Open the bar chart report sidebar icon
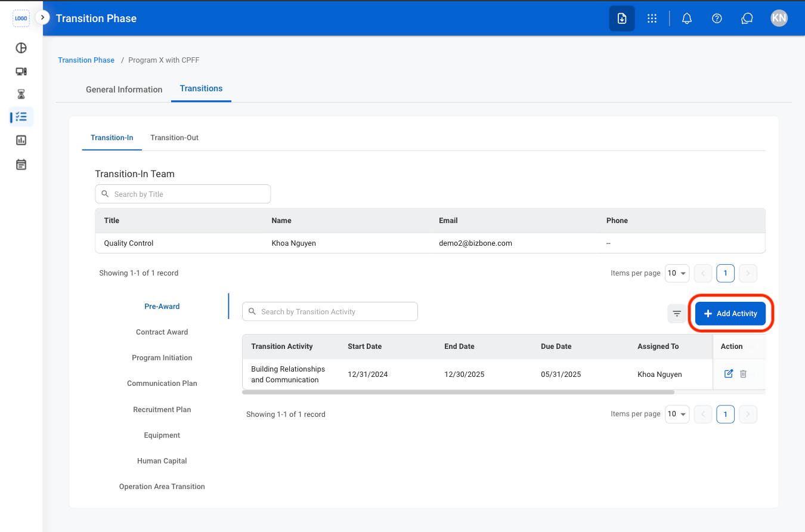805x532 pixels. pos(21,140)
